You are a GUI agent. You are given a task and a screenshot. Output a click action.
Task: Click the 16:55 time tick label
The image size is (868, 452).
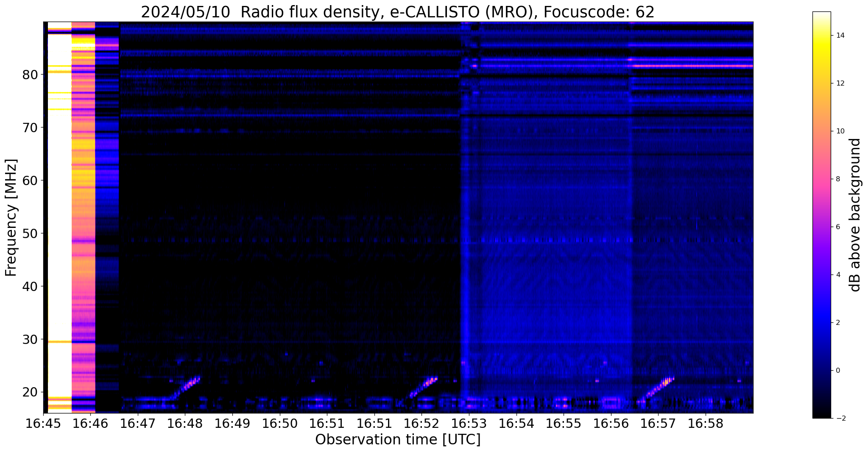pyautogui.click(x=564, y=424)
